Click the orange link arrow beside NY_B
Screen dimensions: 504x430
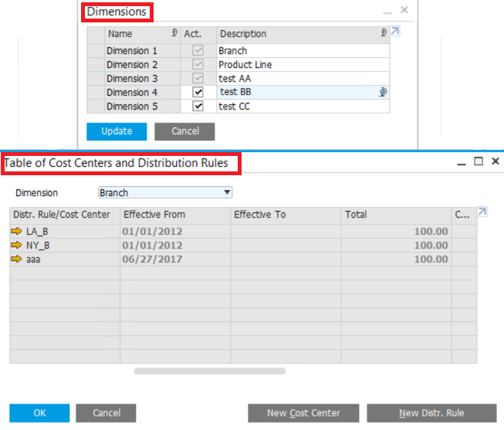coord(17,245)
